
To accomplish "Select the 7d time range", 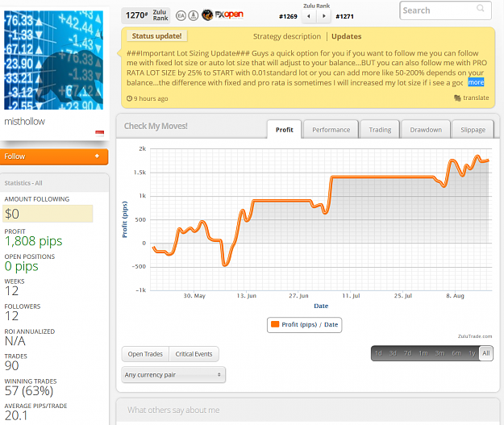I will 407,353.
